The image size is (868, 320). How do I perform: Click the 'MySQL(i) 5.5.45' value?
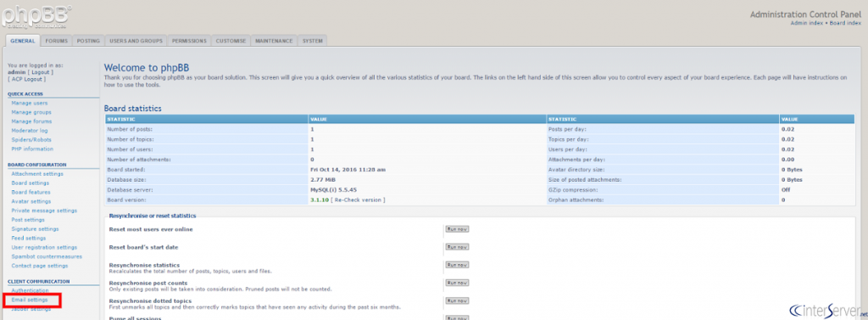point(334,189)
